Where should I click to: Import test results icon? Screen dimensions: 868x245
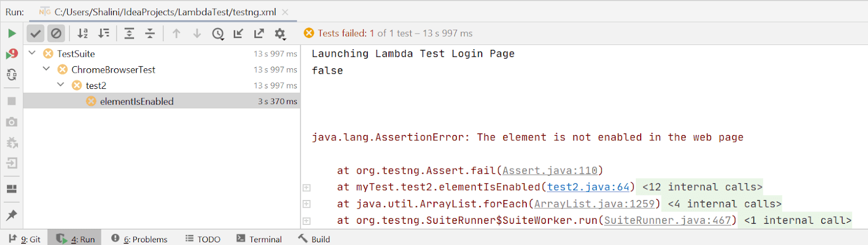[238, 34]
